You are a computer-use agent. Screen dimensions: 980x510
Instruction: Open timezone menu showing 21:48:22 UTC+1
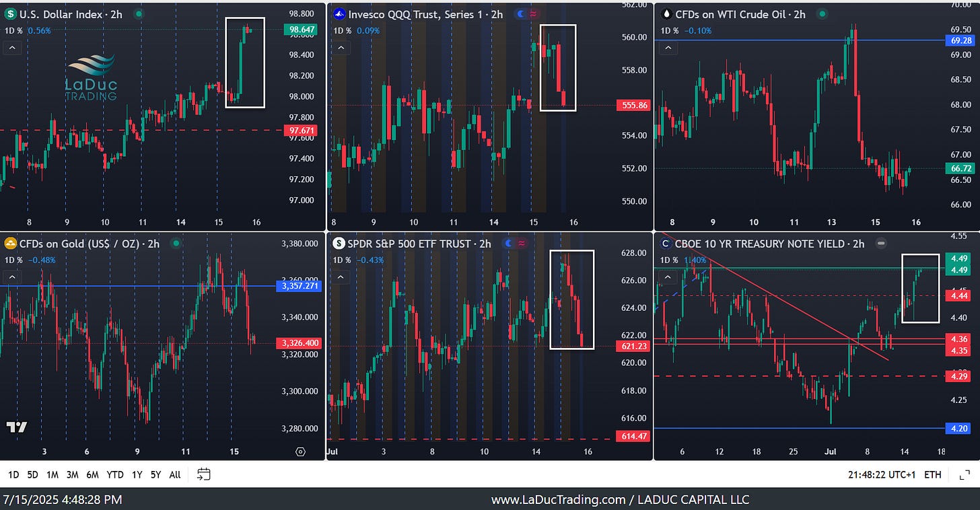point(882,475)
